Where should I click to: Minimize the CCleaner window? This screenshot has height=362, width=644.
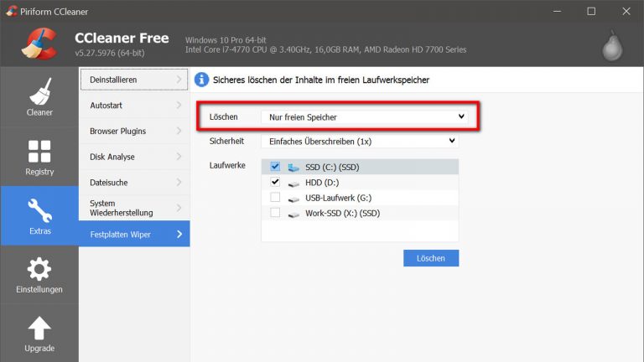pos(557,11)
